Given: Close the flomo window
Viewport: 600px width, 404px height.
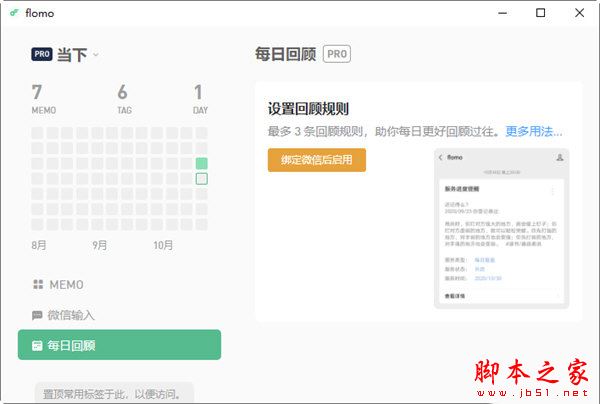Looking at the screenshot, I should [x=579, y=13].
